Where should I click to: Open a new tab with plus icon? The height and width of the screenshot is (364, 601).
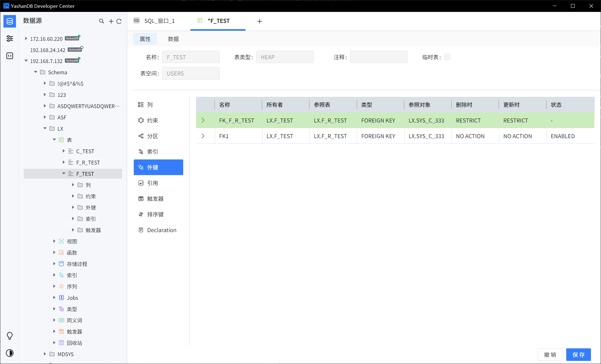point(259,21)
